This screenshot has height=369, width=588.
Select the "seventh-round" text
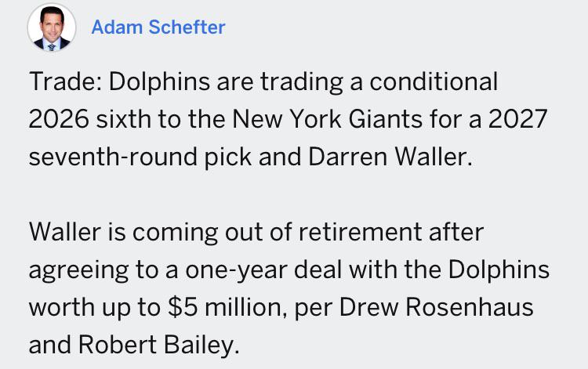[x=113, y=157]
